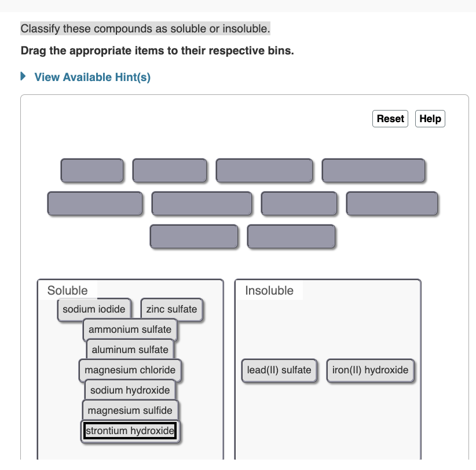Click the first empty slot in top row

tap(92, 170)
